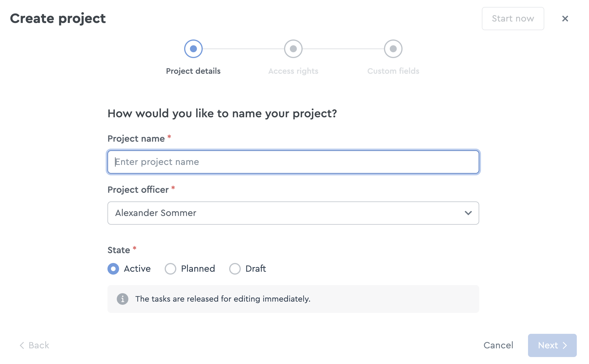The width and height of the screenshot is (589, 364).
Task: Change project officer from Alexander Sommer
Action: pos(293,213)
